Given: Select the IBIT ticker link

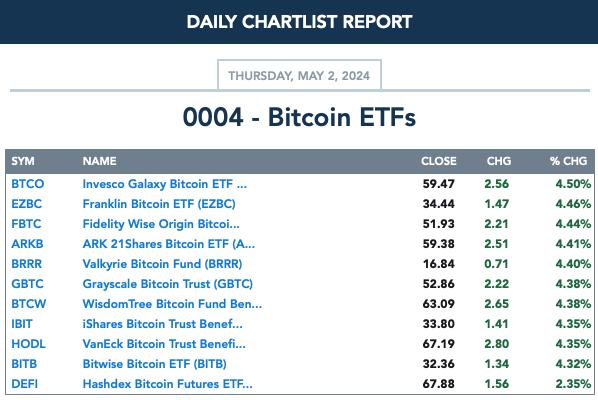Looking at the screenshot, I should (x=22, y=324).
